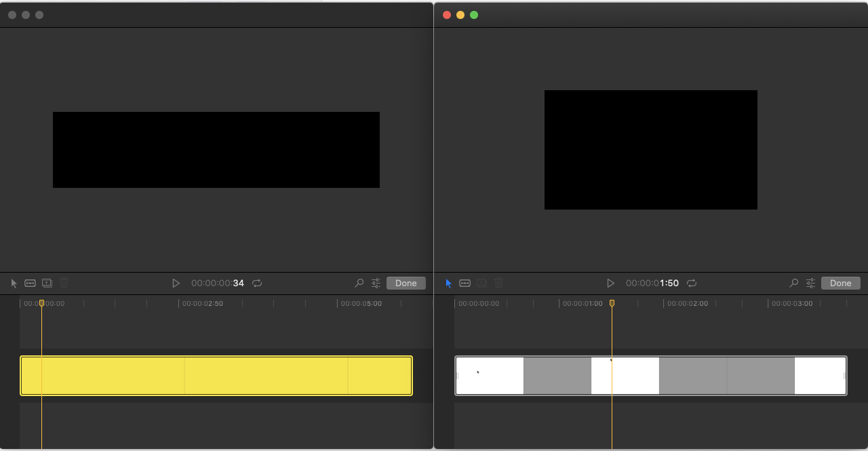Click the 00:00:01:00 ruler label in right window
This screenshot has height=451, width=868.
click(x=583, y=304)
